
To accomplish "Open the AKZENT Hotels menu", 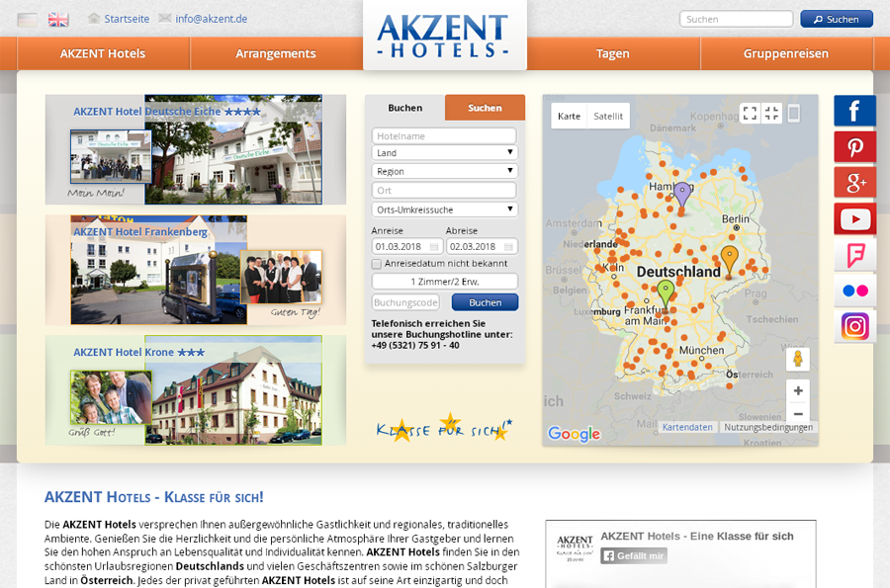I will coord(103,54).
